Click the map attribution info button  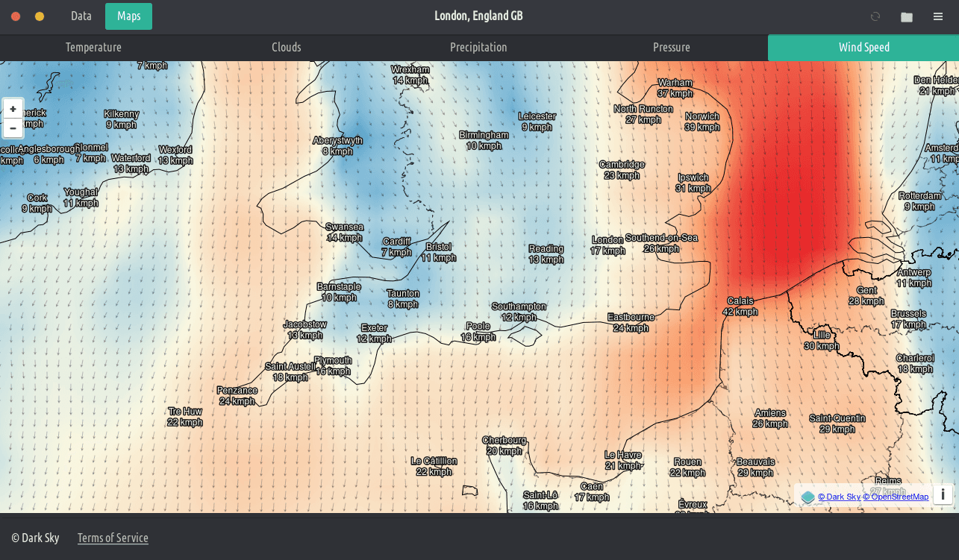click(943, 494)
